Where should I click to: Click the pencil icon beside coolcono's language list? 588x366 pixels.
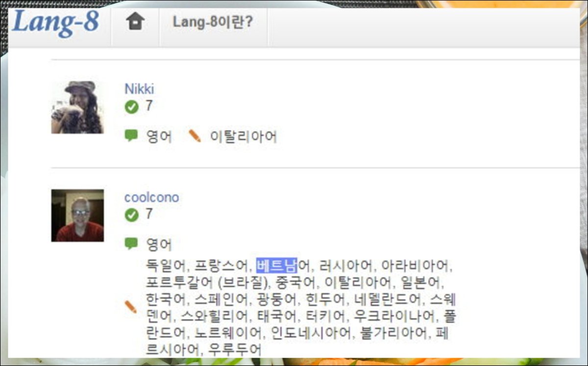pos(131,307)
